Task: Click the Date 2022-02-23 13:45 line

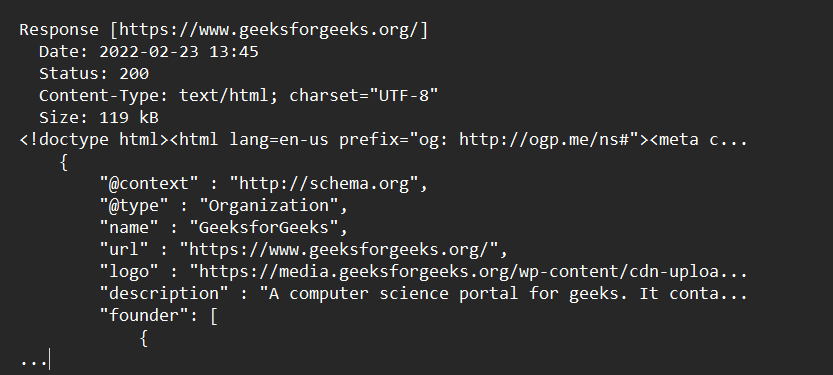Action: click(149, 52)
